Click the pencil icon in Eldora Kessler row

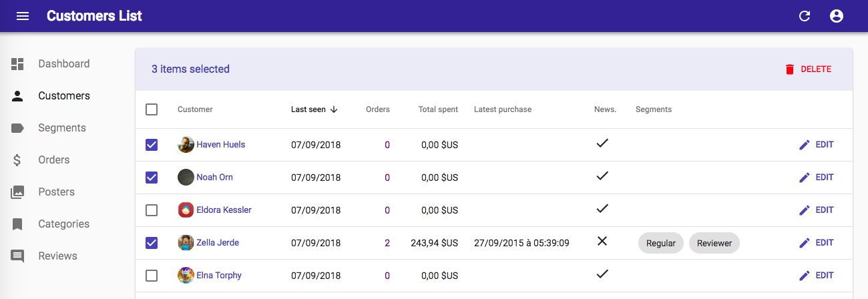[x=805, y=210]
